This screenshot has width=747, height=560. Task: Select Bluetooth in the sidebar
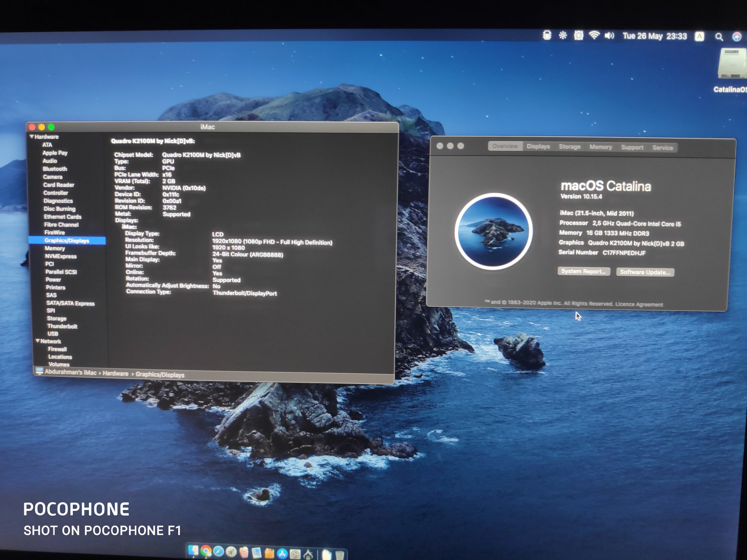click(x=55, y=169)
